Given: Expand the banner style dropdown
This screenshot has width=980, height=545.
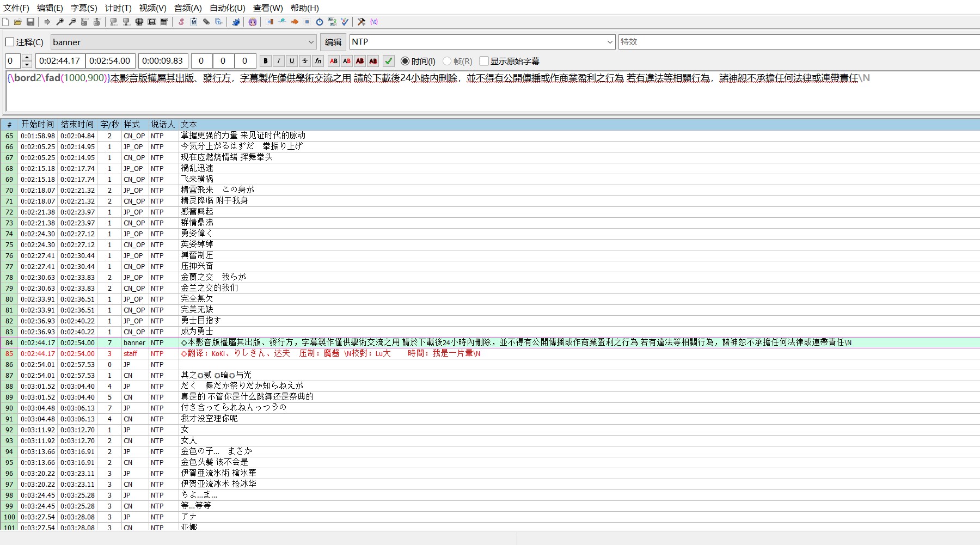Looking at the screenshot, I should pos(311,42).
